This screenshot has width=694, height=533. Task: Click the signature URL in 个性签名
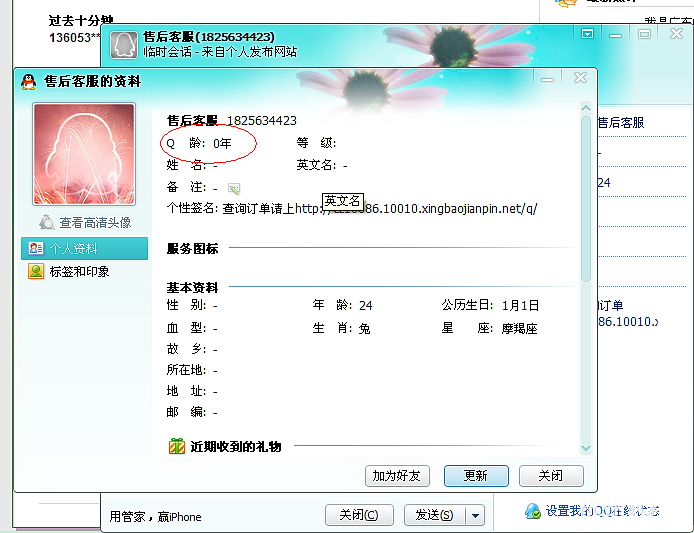[416, 209]
